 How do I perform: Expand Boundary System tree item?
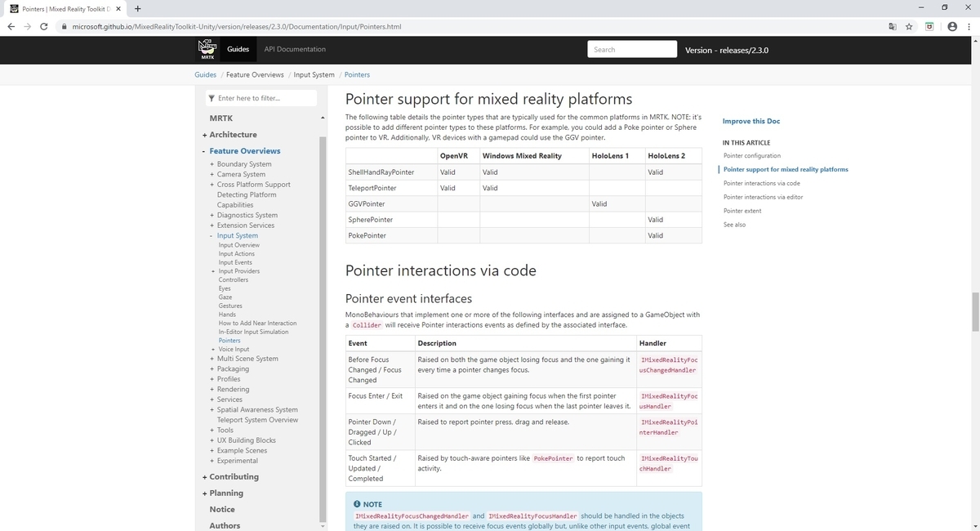click(x=212, y=164)
